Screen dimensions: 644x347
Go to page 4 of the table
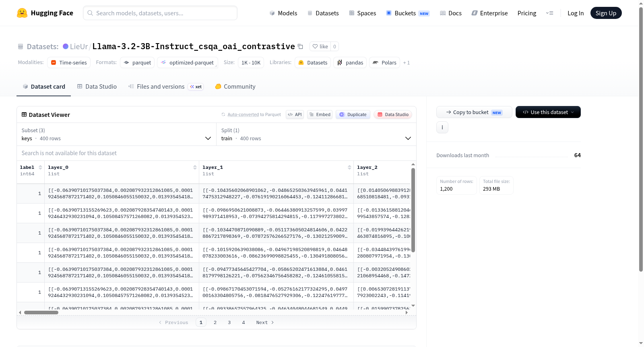click(x=244, y=322)
